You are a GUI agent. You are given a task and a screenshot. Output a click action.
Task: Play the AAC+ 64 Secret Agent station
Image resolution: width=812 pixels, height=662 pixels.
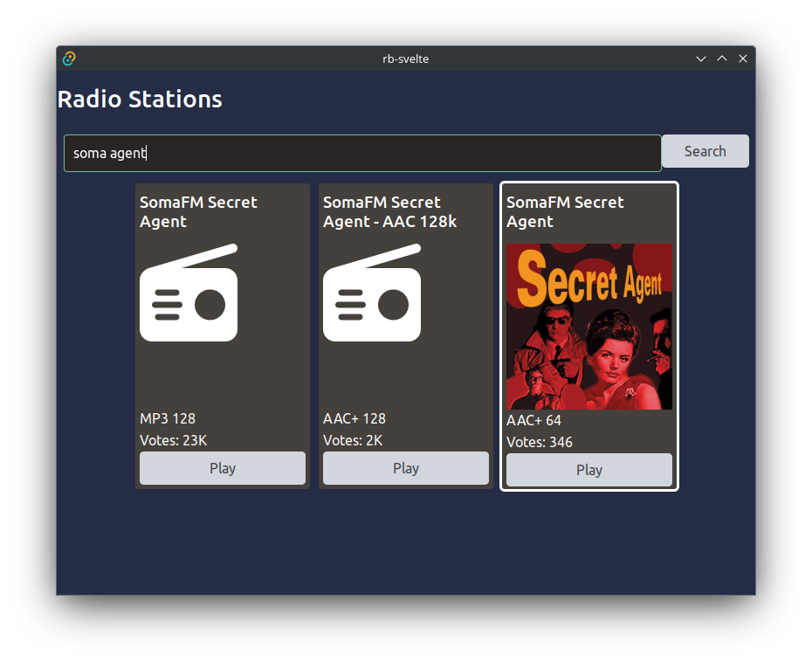pos(589,470)
